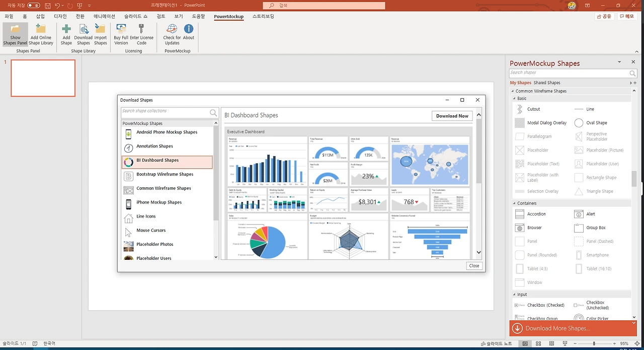Open the 삽입 ribbon tab

pyautogui.click(x=40, y=17)
